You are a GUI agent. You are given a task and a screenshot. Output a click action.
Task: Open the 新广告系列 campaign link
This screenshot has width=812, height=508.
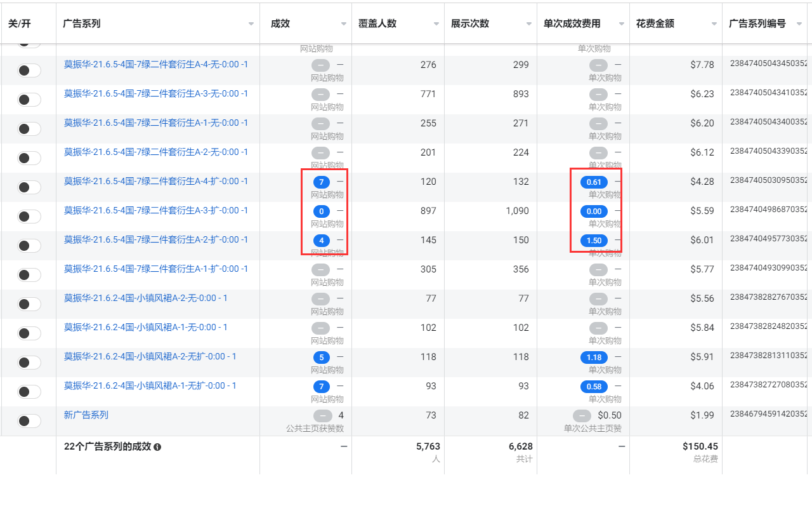click(x=86, y=415)
